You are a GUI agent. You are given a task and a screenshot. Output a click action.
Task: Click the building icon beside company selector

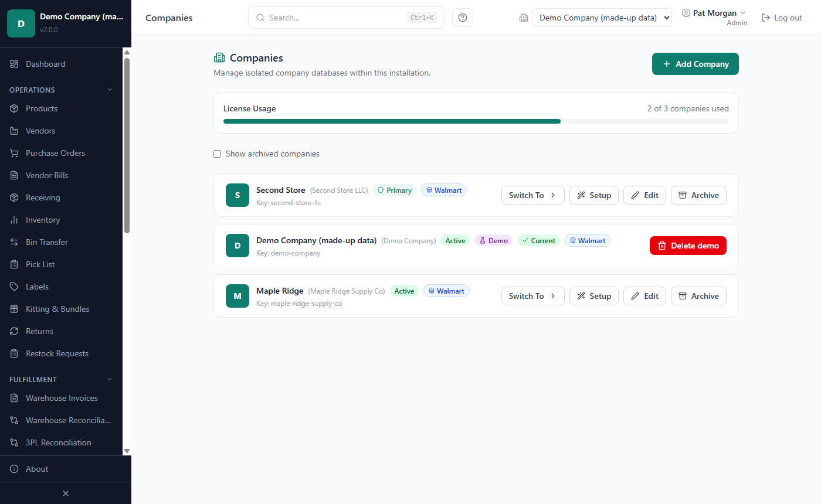point(524,18)
